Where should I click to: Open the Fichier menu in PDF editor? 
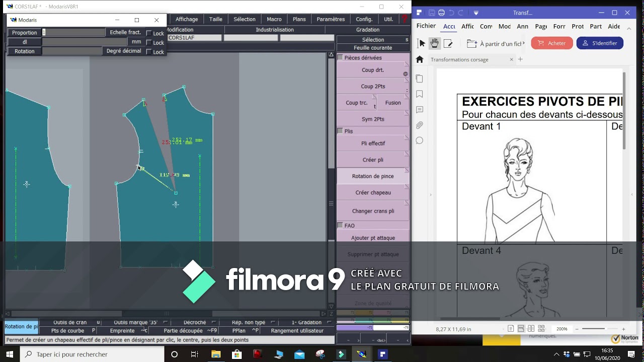coord(426,26)
